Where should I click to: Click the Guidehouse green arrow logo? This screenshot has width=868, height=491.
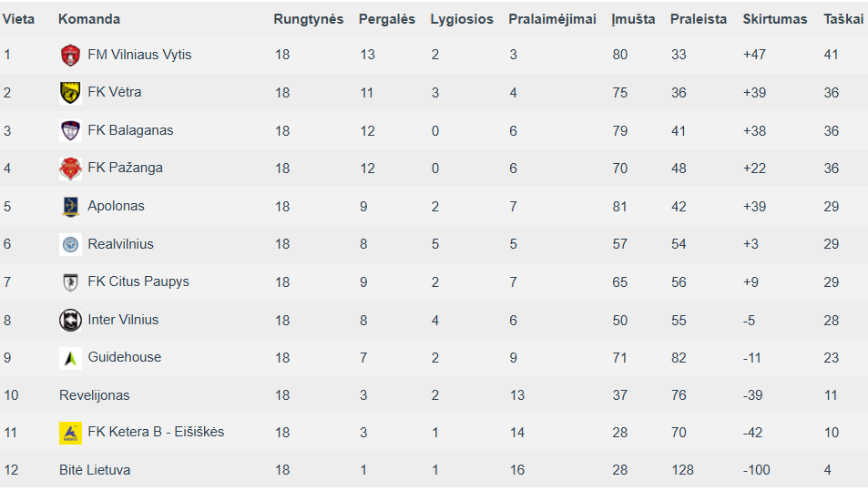[x=70, y=358]
